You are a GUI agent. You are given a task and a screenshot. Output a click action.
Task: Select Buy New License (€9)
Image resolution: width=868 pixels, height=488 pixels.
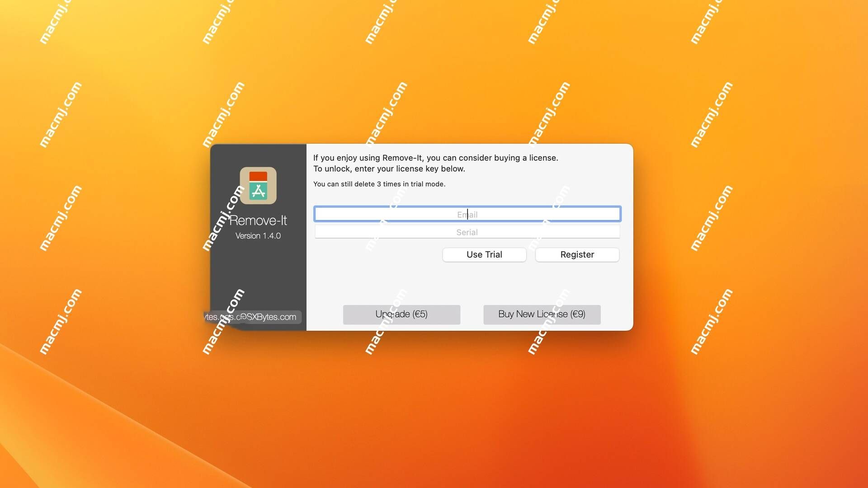pos(542,314)
